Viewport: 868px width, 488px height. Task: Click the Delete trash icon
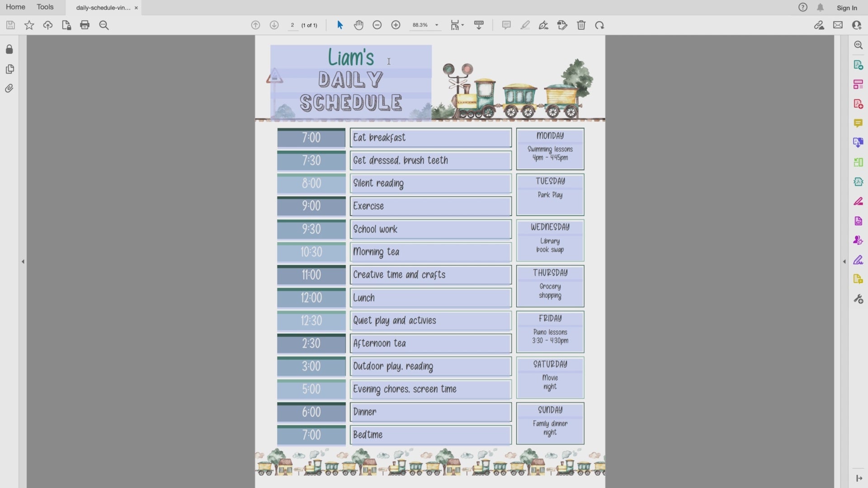click(581, 25)
